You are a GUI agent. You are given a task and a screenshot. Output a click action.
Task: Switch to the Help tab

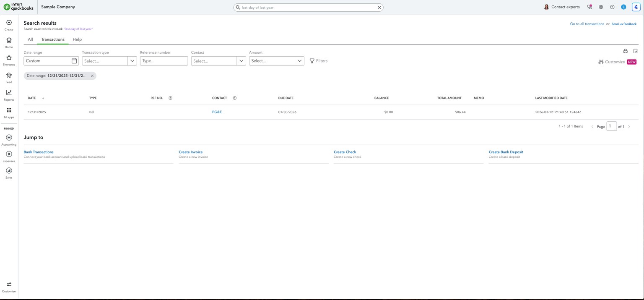pos(77,39)
